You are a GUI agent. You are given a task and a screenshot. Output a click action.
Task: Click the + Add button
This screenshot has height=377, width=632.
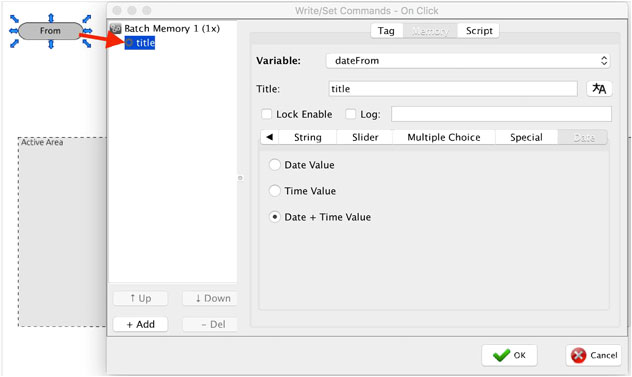[140, 324]
